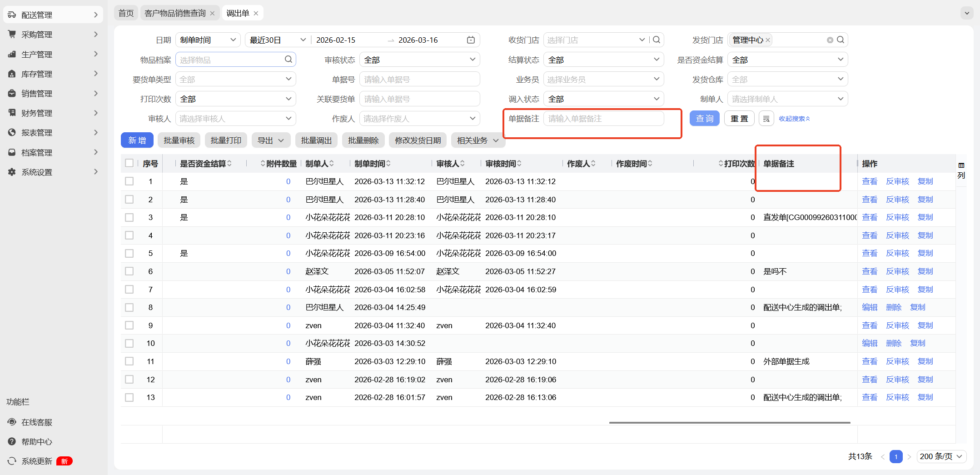Clear the 发货门店 field with the clear icon

(x=830, y=40)
